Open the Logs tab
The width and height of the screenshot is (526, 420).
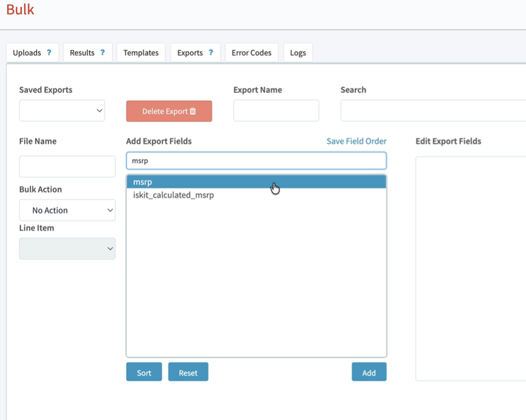(x=298, y=53)
